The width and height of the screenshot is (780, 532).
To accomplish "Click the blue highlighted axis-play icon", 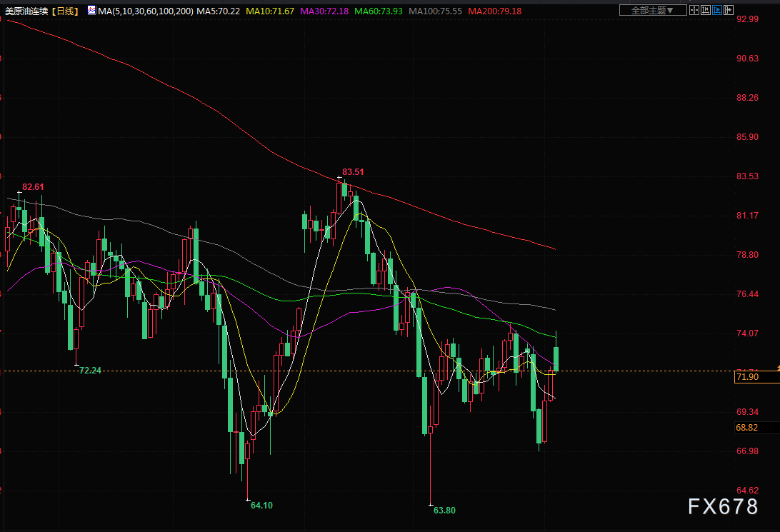I will point(717,10).
